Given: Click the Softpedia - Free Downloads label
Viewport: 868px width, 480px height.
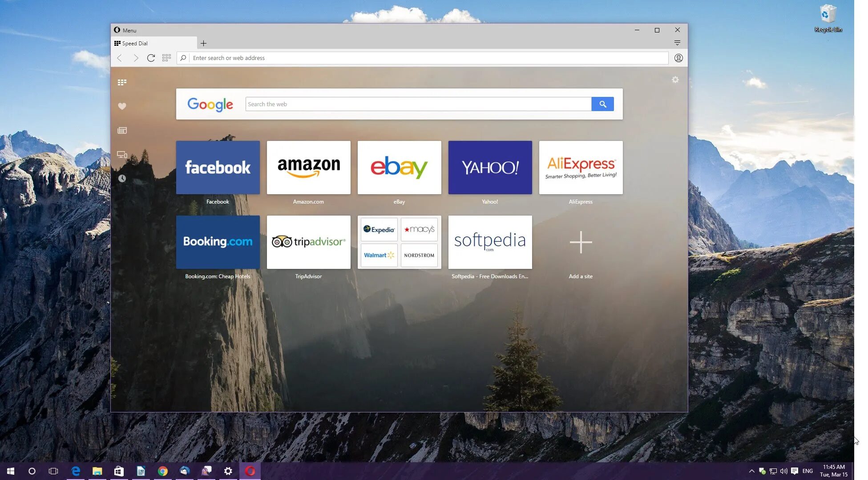Looking at the screenshot, I should click(x=490, y=276).
